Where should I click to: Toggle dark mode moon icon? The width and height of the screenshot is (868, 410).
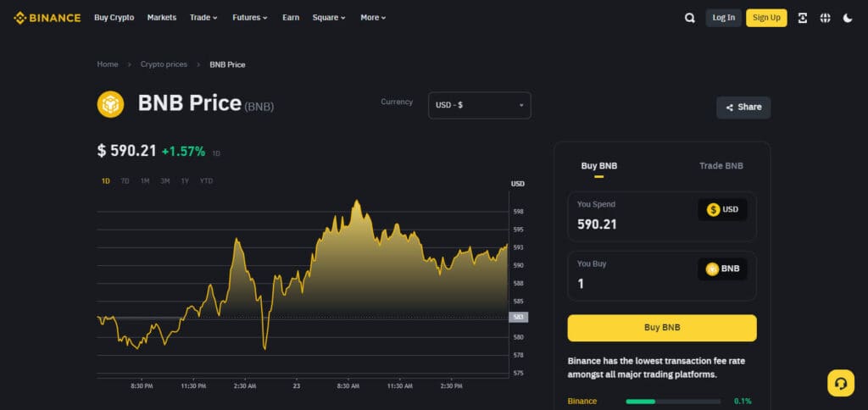(848, 18)
